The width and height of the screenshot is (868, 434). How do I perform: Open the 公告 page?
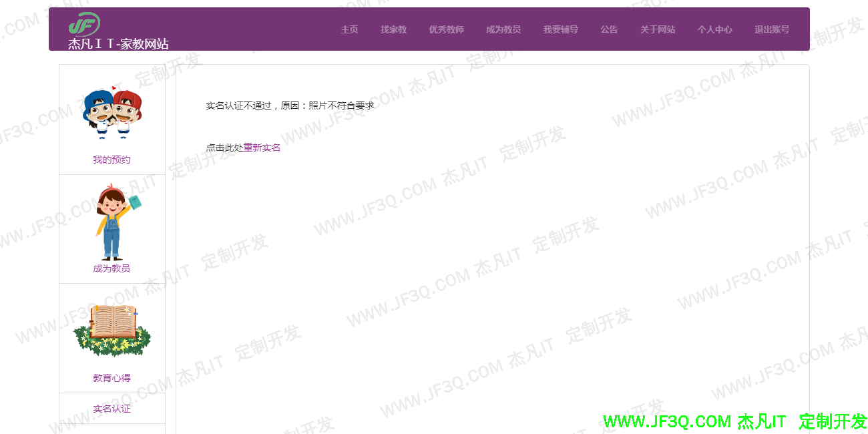[609, 29]
